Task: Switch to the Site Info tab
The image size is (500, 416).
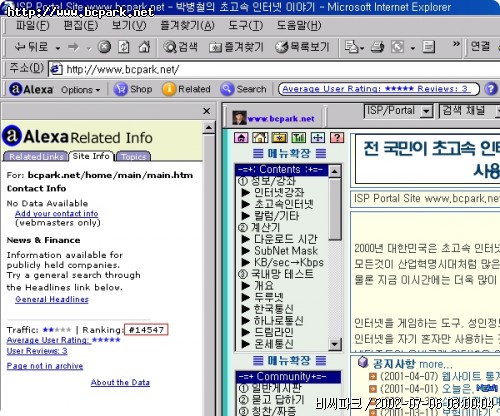Action: (x=91, y=156)
